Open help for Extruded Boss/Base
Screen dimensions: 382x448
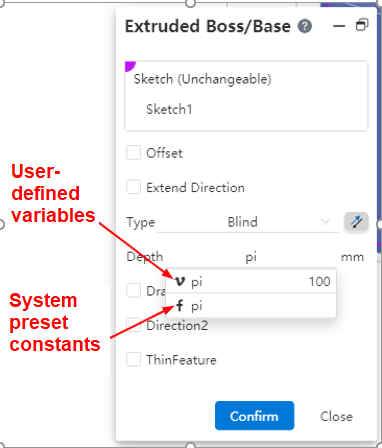pyautogui.click(x=305, y=26)
